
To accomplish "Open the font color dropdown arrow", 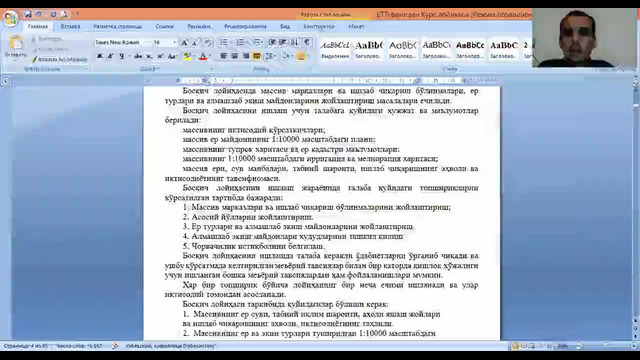I will tap(210, 56).
